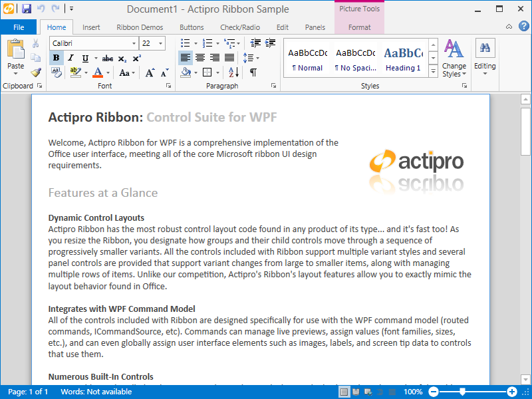
Task: Click the vertical scrollbar down arrow
Action: (526, 379)
